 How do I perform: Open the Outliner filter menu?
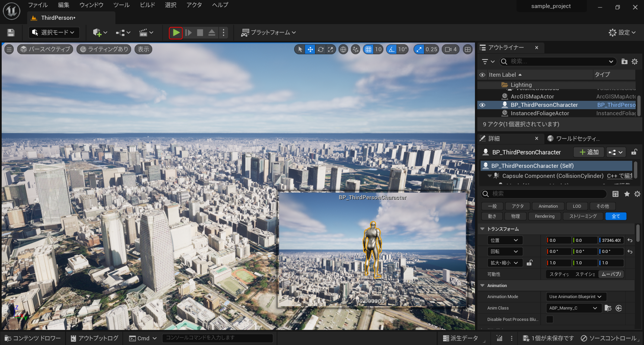point(488,62)
